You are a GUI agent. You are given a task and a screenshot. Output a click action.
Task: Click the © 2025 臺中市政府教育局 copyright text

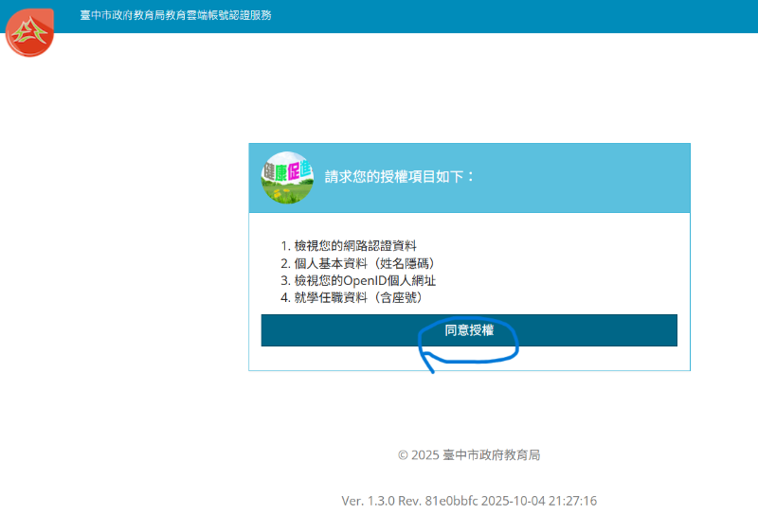point(469,455)
